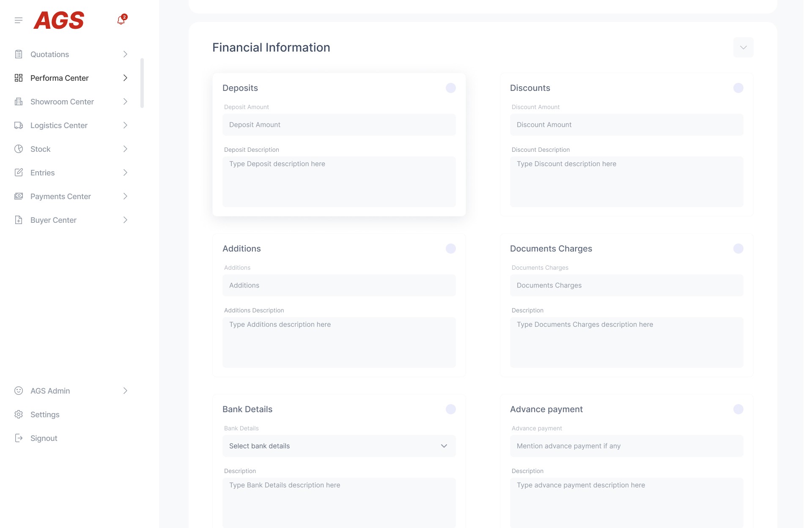This screenshot has width=812, height=528.
Task: Focus the Deposit Amount input field
Action: tap(339, 125)
